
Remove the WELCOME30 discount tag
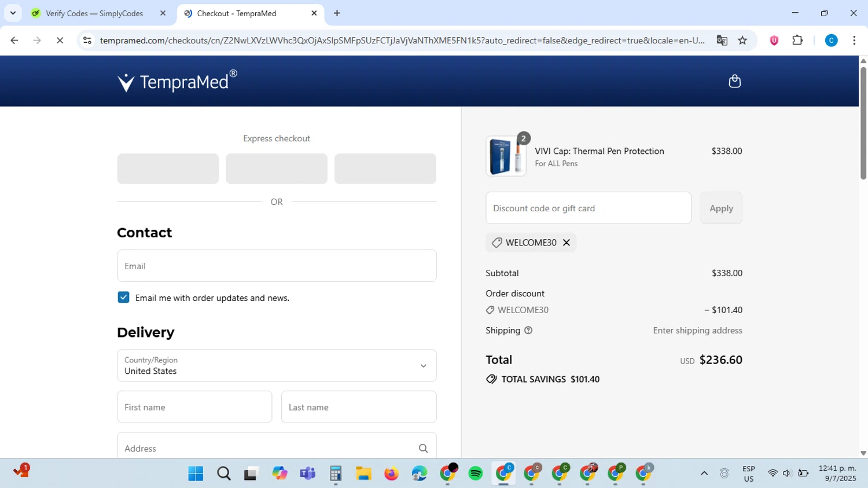click(567, 243)
